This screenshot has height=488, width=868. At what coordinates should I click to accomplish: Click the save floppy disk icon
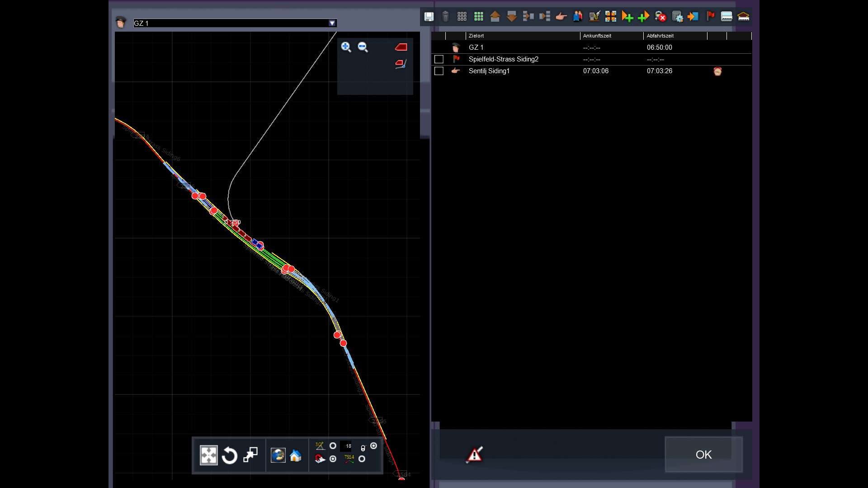[x=429, y=17]
